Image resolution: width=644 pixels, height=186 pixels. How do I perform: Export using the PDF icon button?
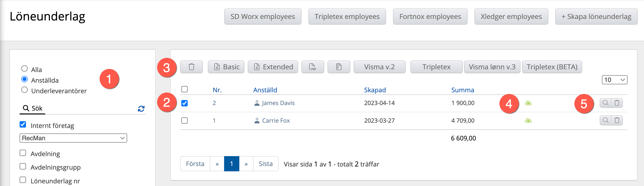313,67
